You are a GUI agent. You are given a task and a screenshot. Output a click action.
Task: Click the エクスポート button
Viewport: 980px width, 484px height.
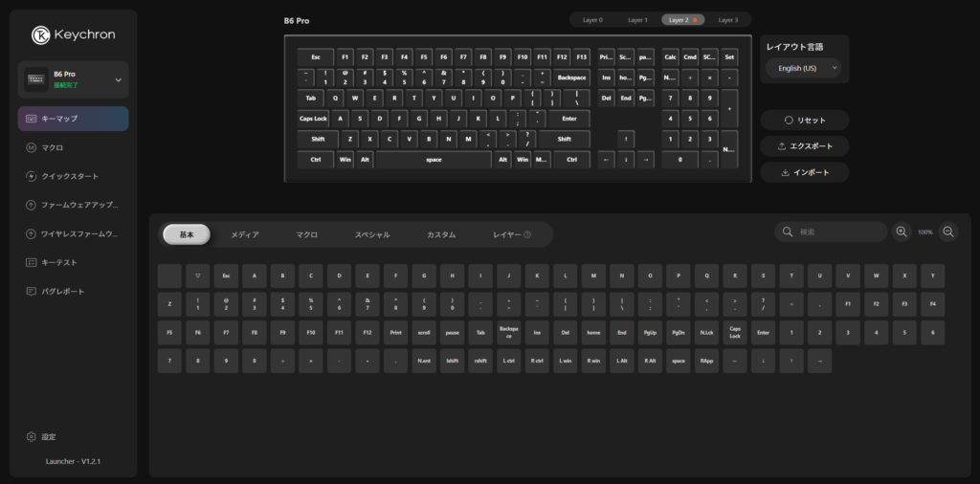click(x=804, y=146)
